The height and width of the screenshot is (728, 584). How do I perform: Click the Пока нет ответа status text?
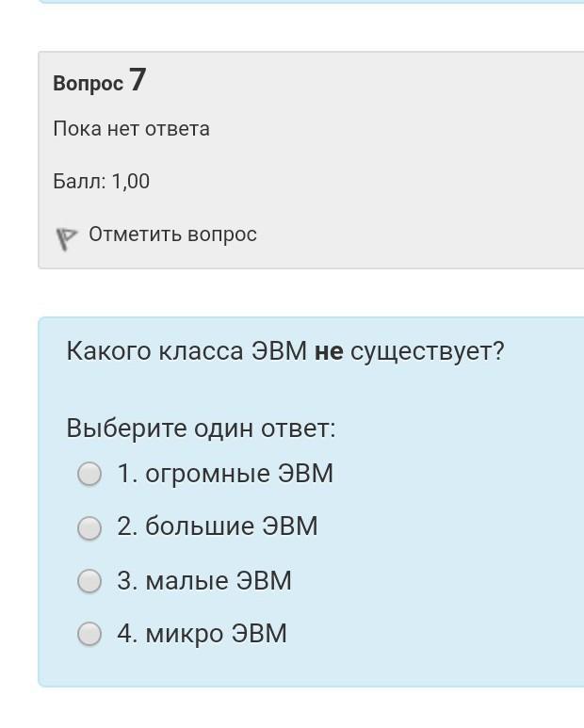pyautogui.click(x=131, y=129)
